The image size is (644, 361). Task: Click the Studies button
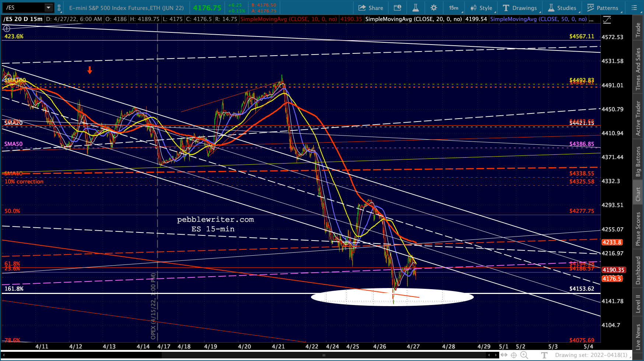coord(562,8)
